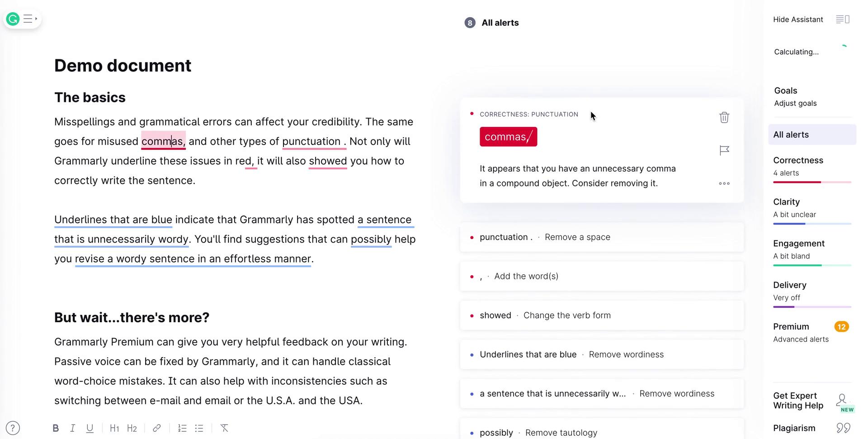The image size is (868, 439).
Task: Click the 8 alerts count badge
Action: (470, 23)
